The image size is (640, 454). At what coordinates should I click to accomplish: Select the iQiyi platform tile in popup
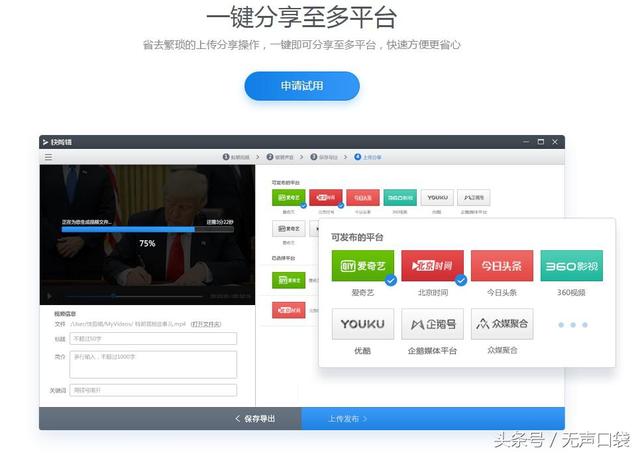pos(362,265)
